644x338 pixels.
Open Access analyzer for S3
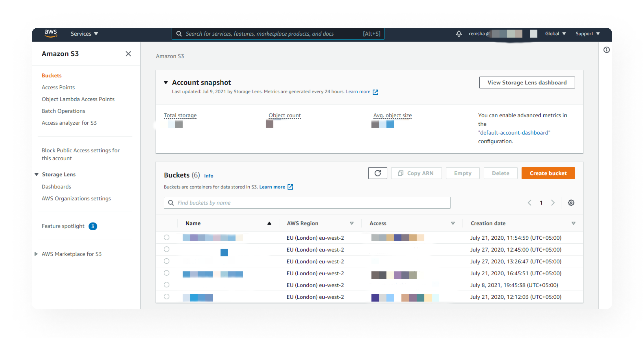[69, 123]
